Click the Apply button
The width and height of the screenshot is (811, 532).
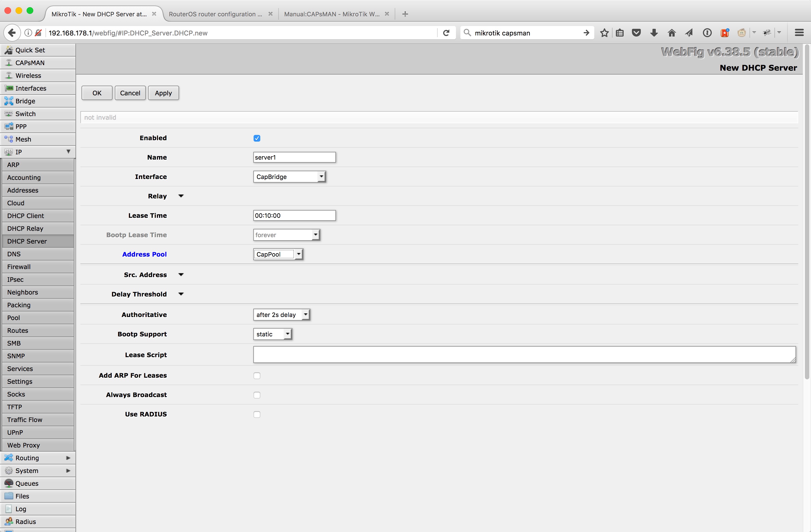[x=163, y=93]
